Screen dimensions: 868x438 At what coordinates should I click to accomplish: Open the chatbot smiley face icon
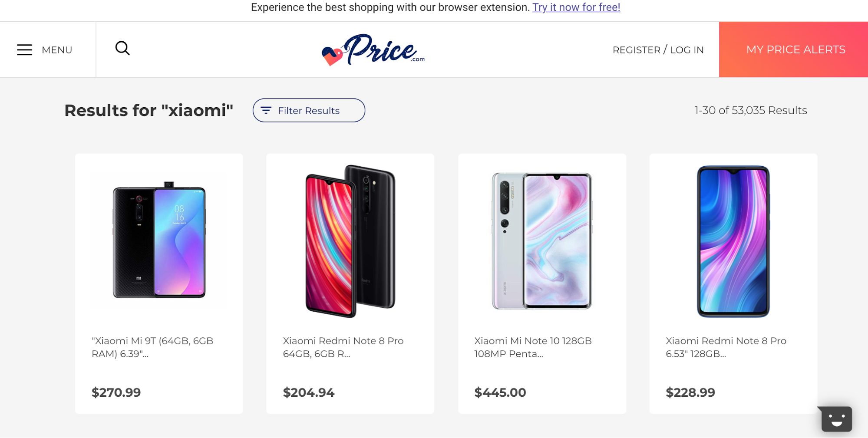tap(836, 419)
